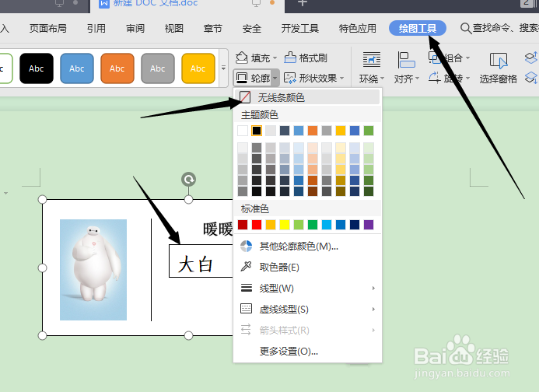The height and width of the screenshot is (392, 539).
Task: Click the document W icon in tab
Action: click(x=103, y=3)
